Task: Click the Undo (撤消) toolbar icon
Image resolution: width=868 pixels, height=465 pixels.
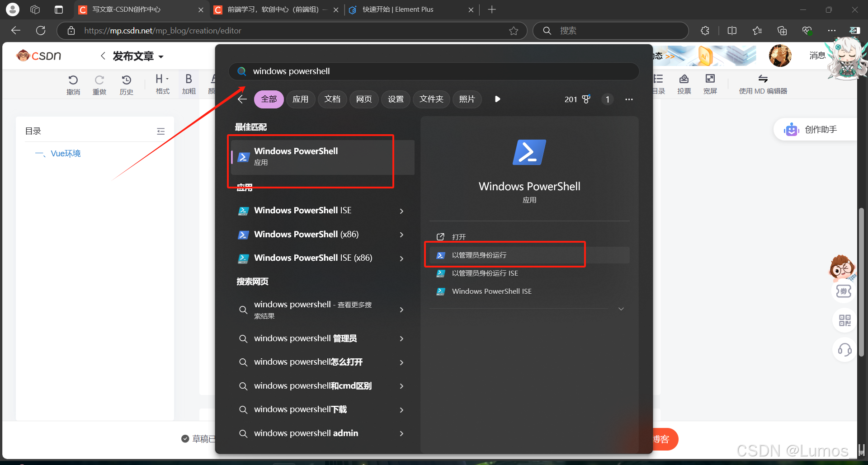Action: 73,85
